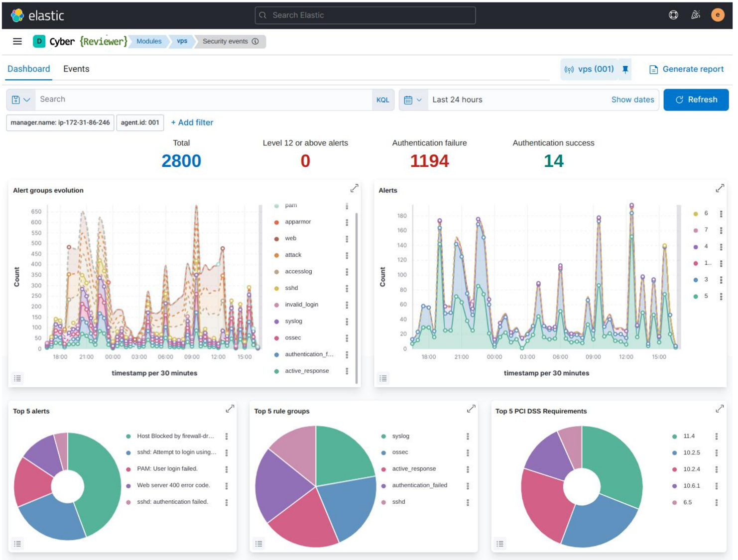Click the green syslog legend color dot
738x560 pixels.
coord(383,436)
